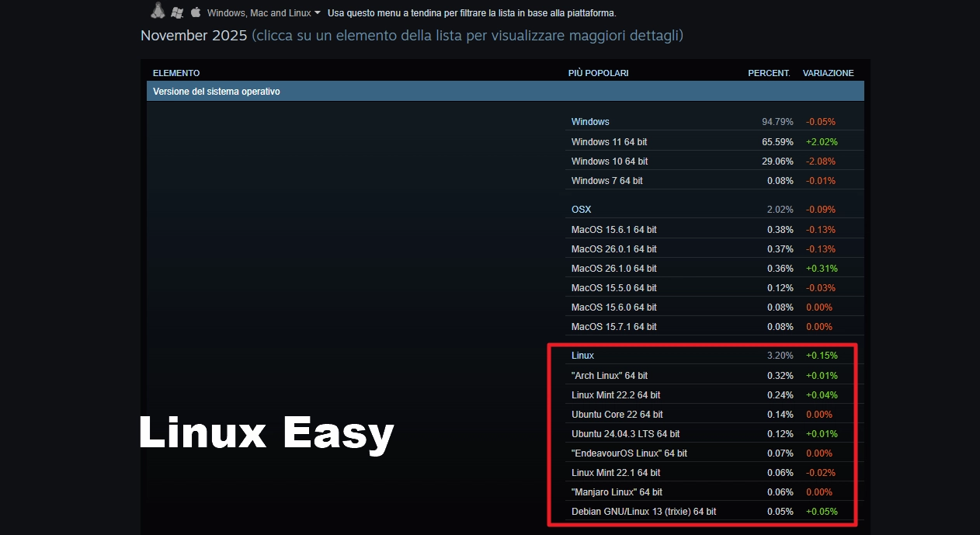Select the Linux Mint 22.2 64 bit row
The width and height of the screenshot is (980, 535).
(616, 395)
